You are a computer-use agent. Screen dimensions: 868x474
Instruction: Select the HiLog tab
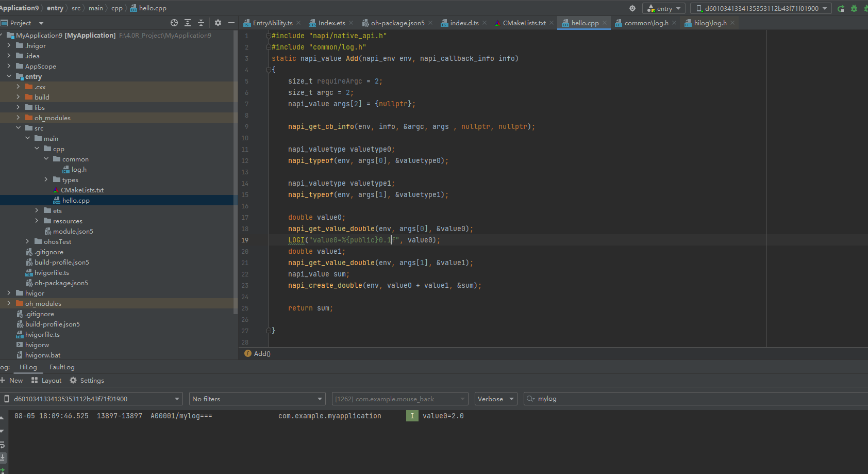(28, 367)
